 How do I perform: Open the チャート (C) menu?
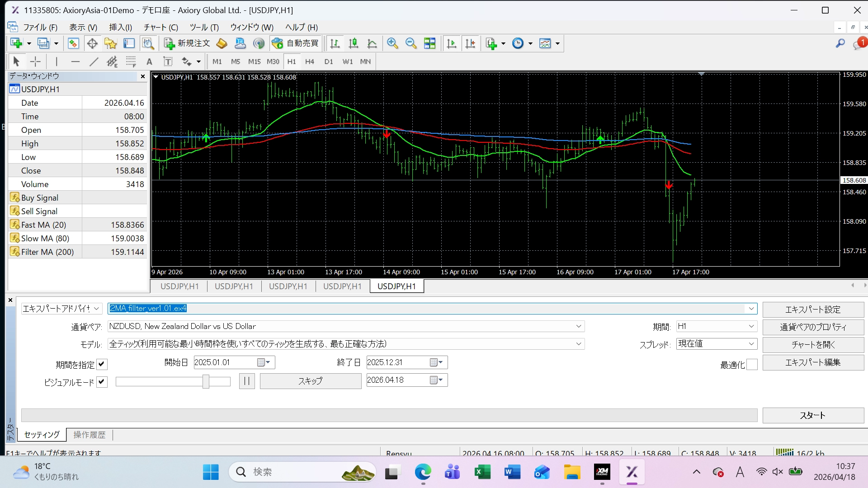pos(160,27)
